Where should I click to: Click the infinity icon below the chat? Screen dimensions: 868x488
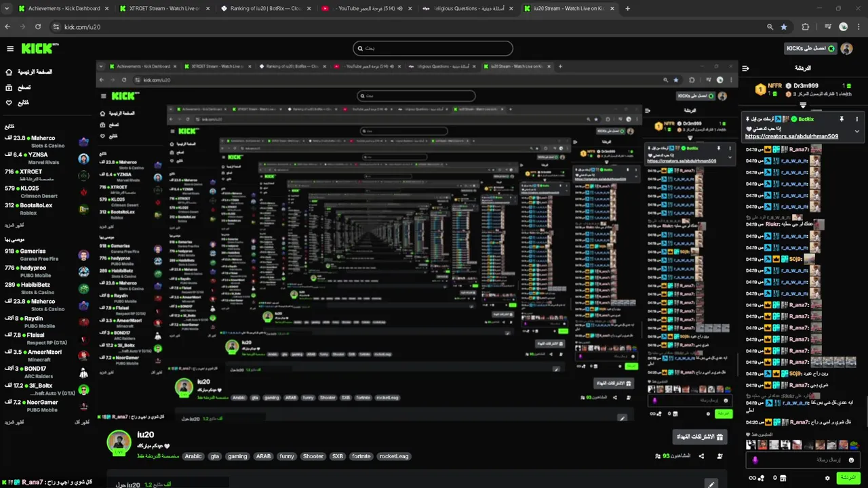[x=751, y=478]
